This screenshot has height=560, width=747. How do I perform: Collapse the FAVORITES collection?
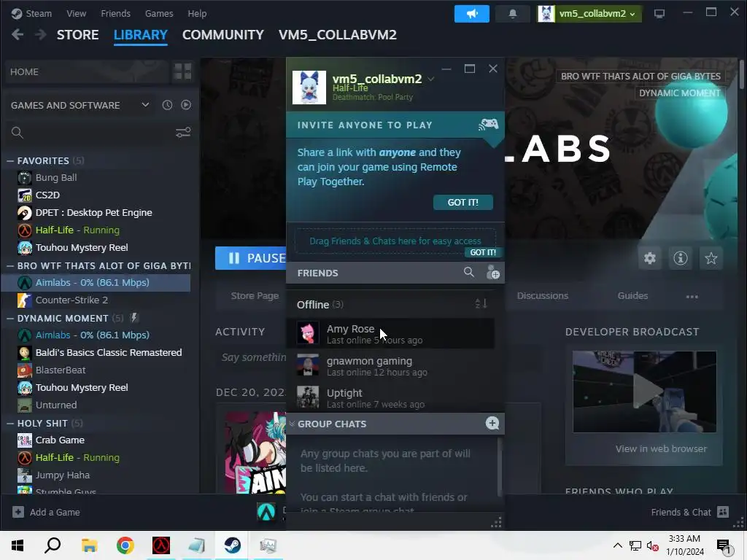tap(10, 161)
